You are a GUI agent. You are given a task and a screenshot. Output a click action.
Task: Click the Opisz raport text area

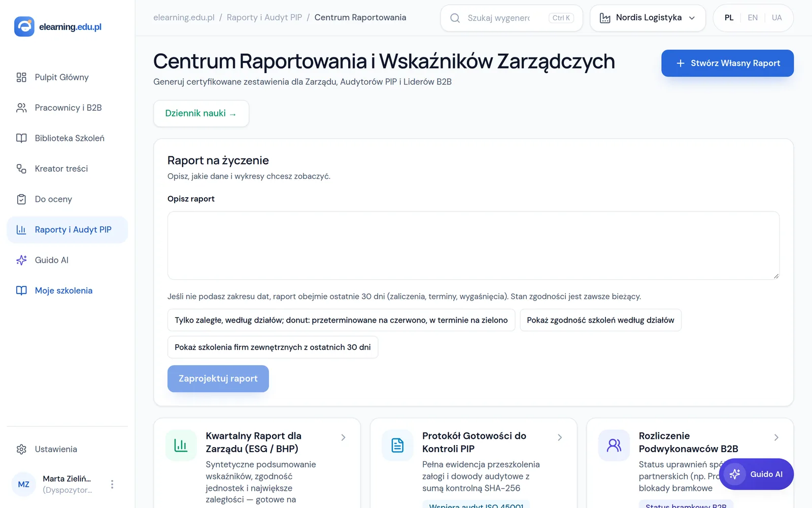click(473, 245)
